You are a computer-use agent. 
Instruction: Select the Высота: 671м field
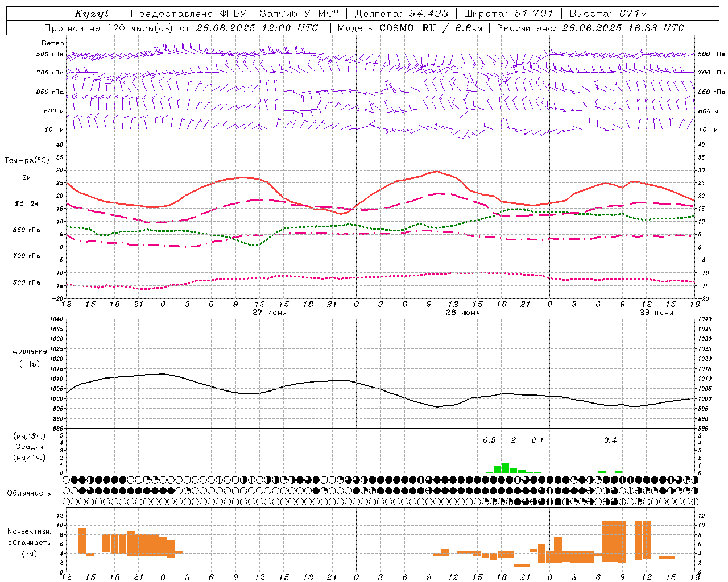tap(608, 14)
